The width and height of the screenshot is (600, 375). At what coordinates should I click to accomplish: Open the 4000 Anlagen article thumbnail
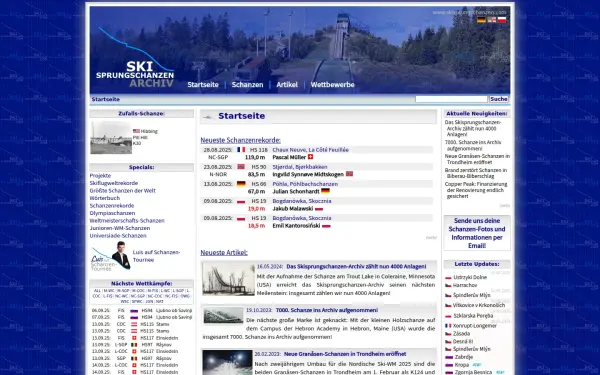[x=228, y=279]
